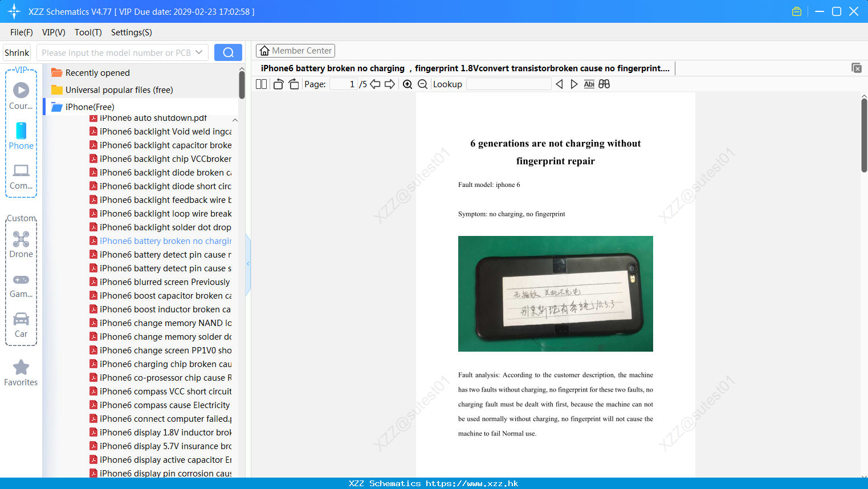Go to the next page arrow
The width and height of the screenshot is (868, 489).
[x=390, y=84]
